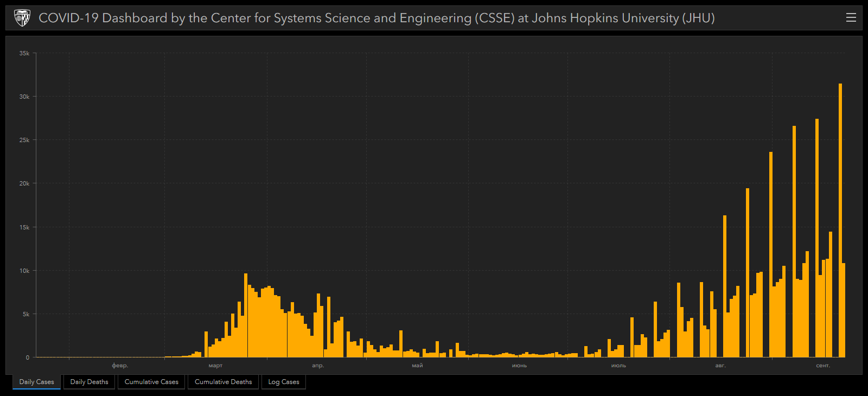The image size is (868, 396).
Task: Click the "февр." month label on x-axis
Action: [120, 366]
